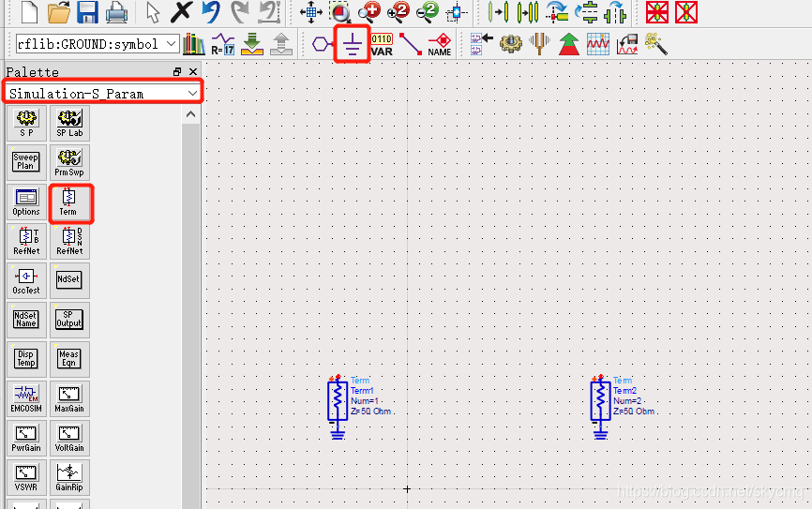The height and width of the screenshot is (509, 812).
Task: Select the wire drawing tool
Action: 411,45
